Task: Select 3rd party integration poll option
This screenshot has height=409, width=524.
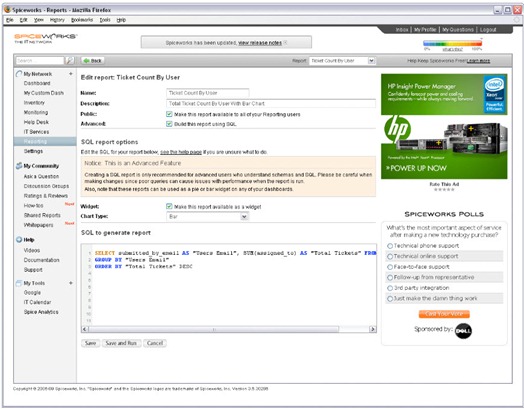Action: (x=390, y=288)
